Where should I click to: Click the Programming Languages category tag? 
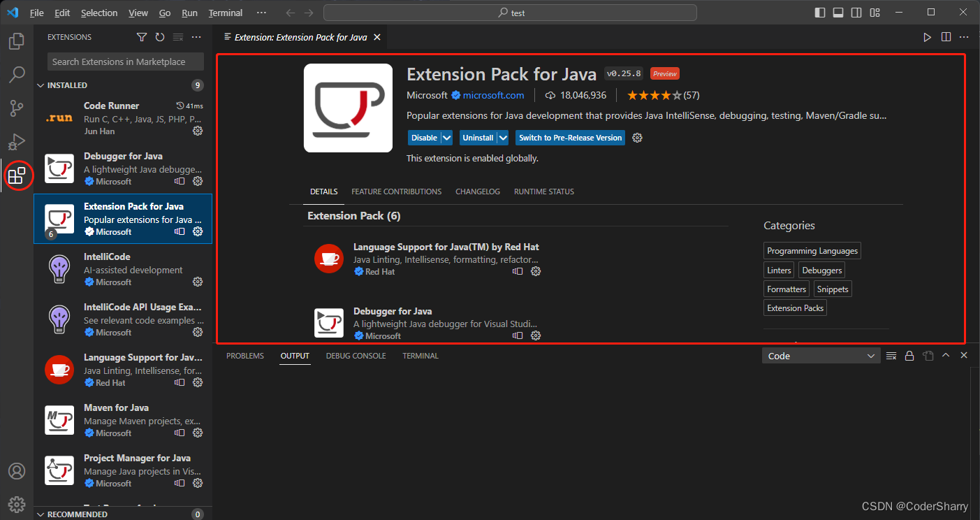pyautogui.click(x=812, y=251)
